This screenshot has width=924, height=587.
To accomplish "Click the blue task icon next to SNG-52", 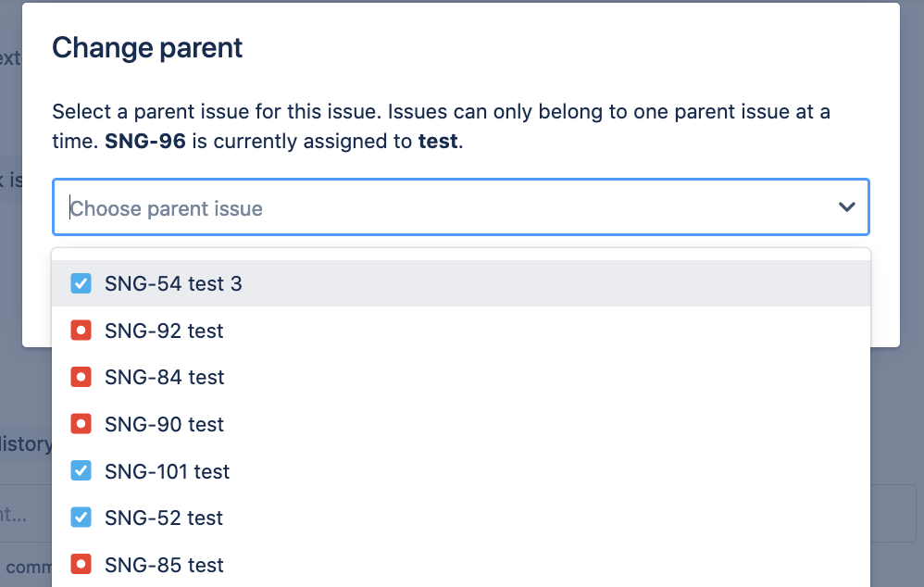I will pos(81,518).
